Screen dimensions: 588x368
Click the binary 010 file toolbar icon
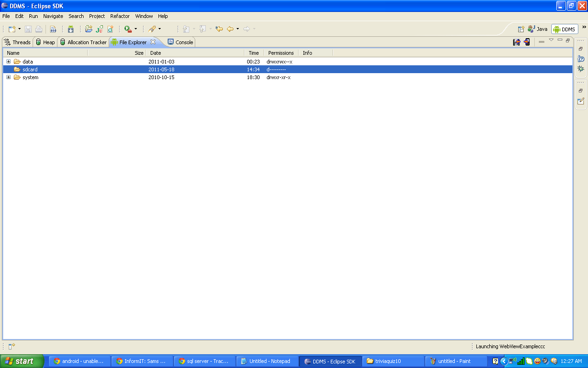pyautogui.click(x=53, y=29)
